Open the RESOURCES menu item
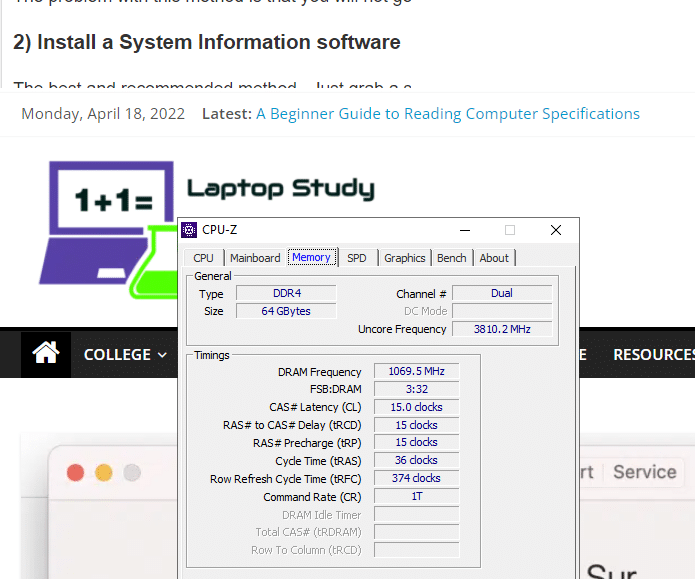Screen dimensions: 695x579 coord(654,355)
